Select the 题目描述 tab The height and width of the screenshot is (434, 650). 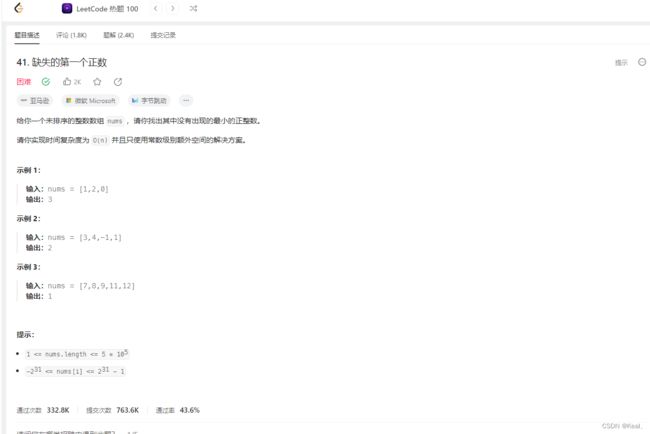point(27,35)
